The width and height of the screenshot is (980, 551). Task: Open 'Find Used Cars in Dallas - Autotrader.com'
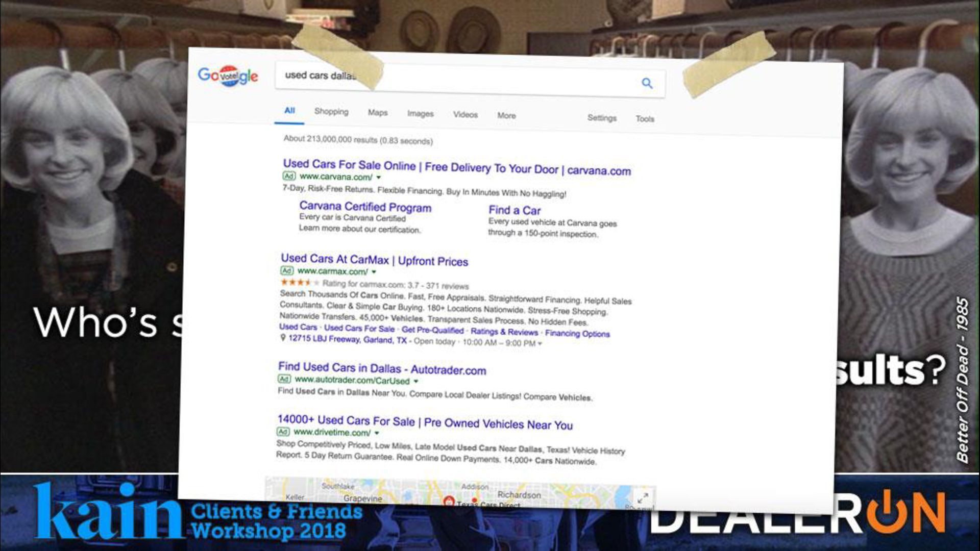click(382, 368)
